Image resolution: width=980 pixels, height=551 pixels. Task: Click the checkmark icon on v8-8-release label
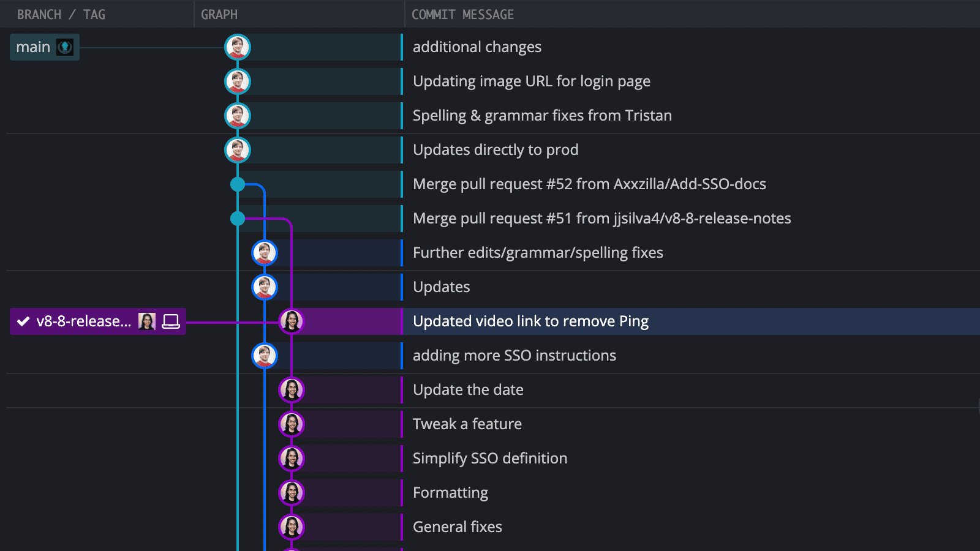click(x=23, y=321)
